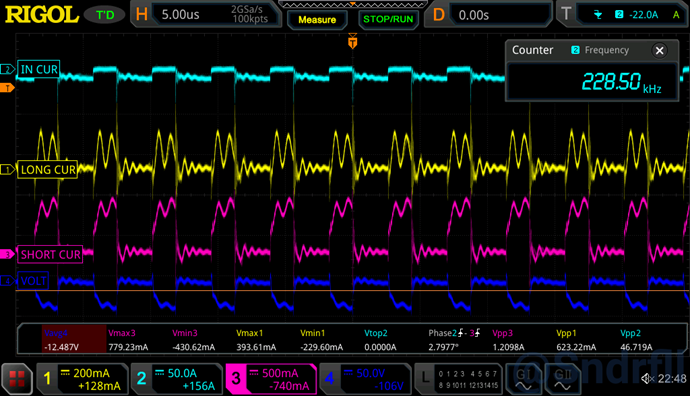The width and height of the screenshot is (690, 396).
Task: Click the orange horizontal trigger level line
Action: 352,290
